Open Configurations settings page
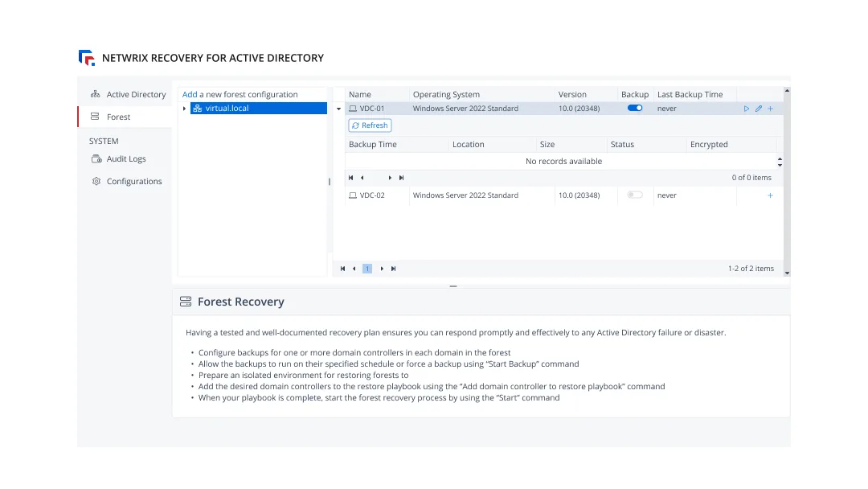 [x=125, y=181]
